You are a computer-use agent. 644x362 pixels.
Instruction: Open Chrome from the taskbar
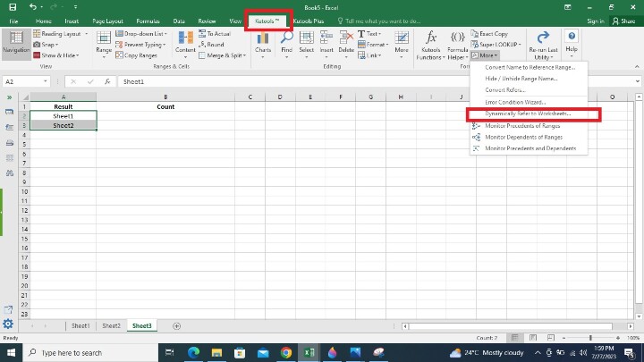[286, 352]
